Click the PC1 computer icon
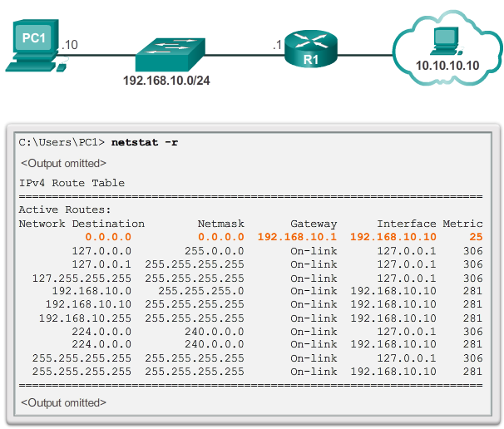Screen dimensions: 504x429 click(x=36, y=45)
